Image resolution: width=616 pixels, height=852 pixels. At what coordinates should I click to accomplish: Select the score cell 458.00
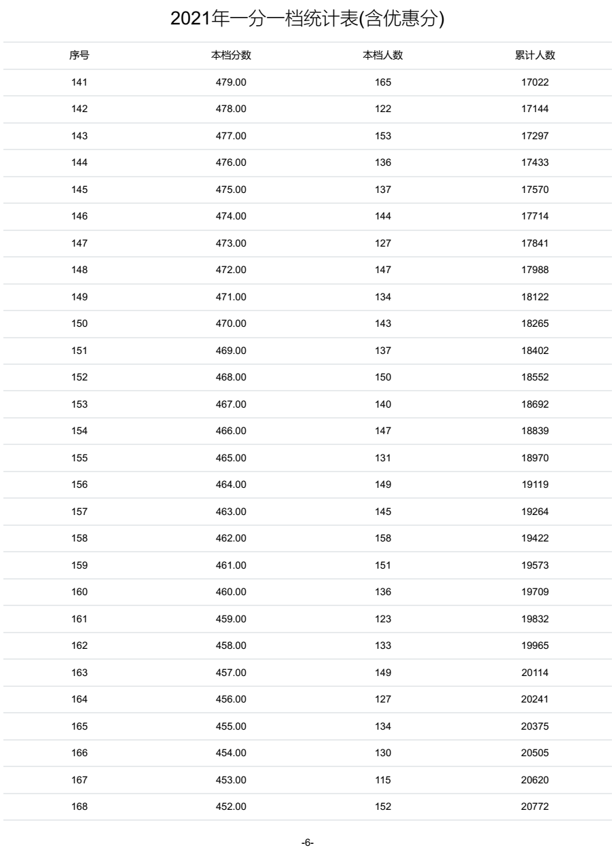[x=231, y=646]
